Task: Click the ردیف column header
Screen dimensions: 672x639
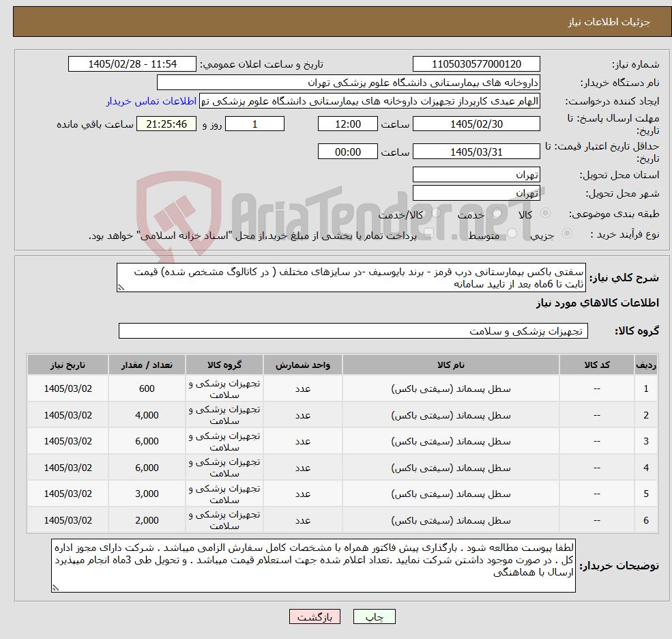Action: point(646,365)
